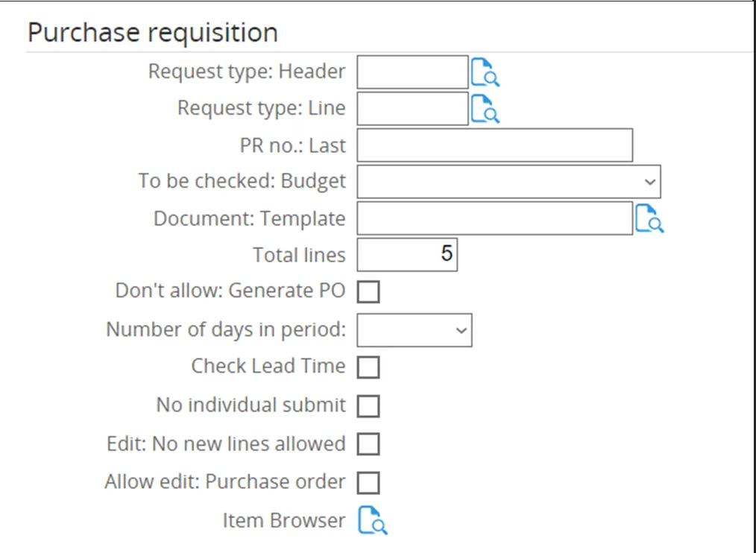
Task: Enable the Don't allow: Generate PO checkbox
Action: pyautogui.click(x=368, y=291)
